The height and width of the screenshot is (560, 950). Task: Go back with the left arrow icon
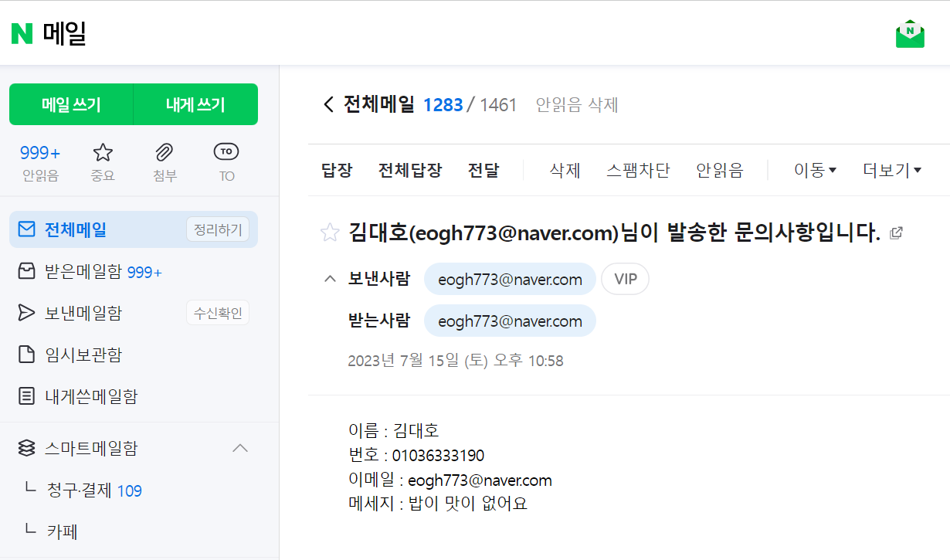click(328, 104)
